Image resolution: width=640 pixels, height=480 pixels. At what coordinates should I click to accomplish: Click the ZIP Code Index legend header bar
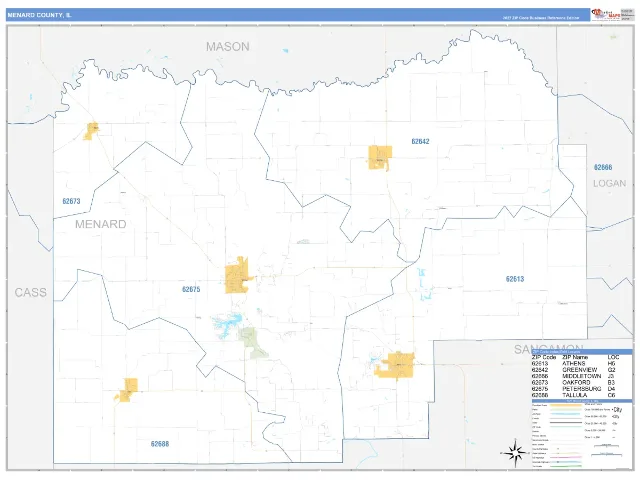click(582, 351)
